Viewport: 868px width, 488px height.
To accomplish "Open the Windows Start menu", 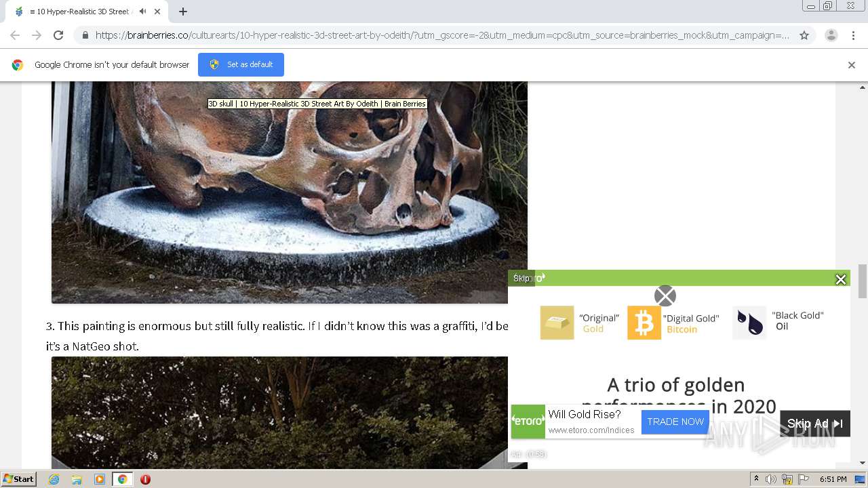I will coord(18,479).
